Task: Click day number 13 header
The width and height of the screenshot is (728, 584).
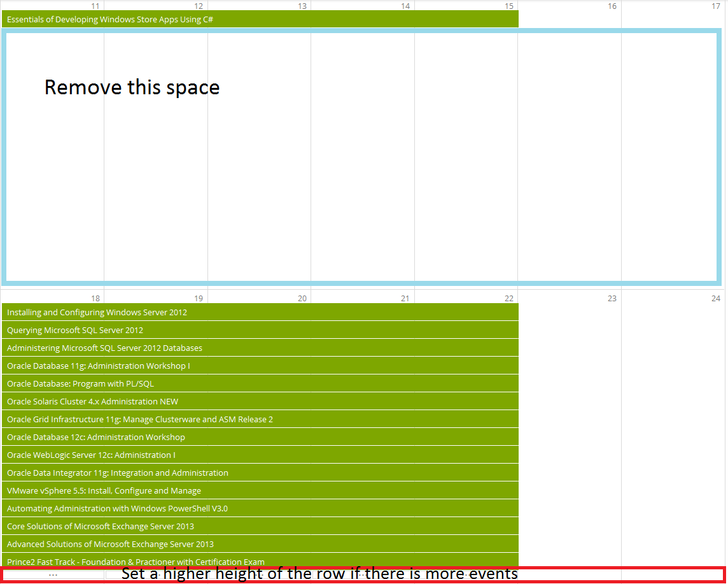Action: pyautogui.click(x=302, y=6)
